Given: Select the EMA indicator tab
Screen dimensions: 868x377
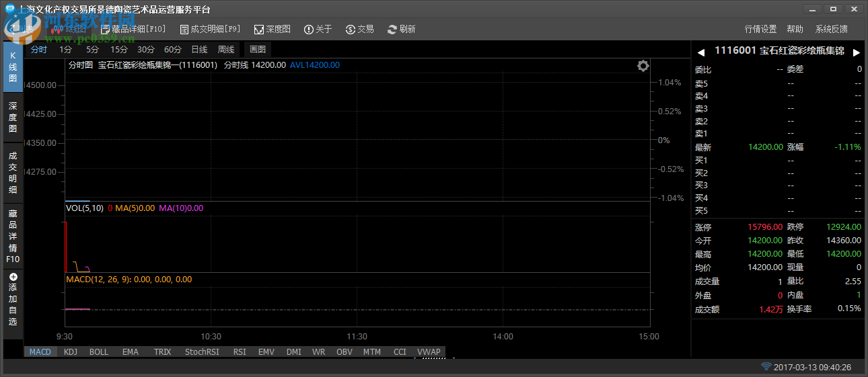Looking at the screenshot, I should click(131, 351).
